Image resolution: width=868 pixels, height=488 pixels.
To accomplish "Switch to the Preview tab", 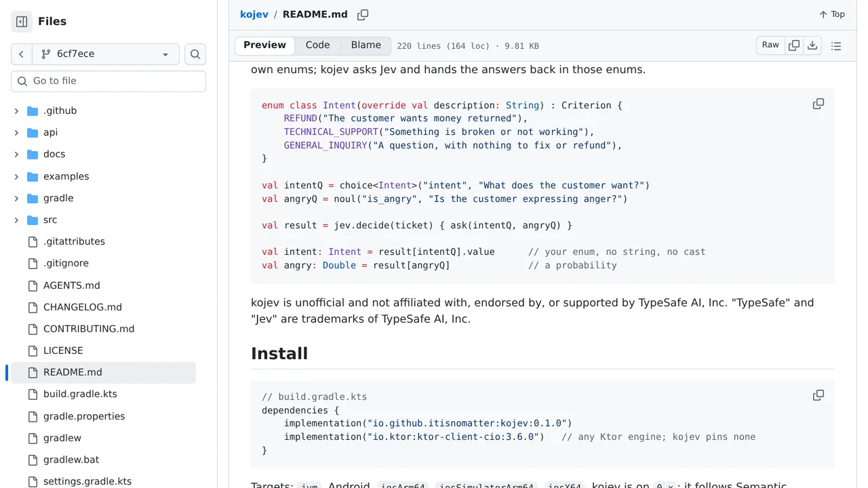I will coord(264,45).
